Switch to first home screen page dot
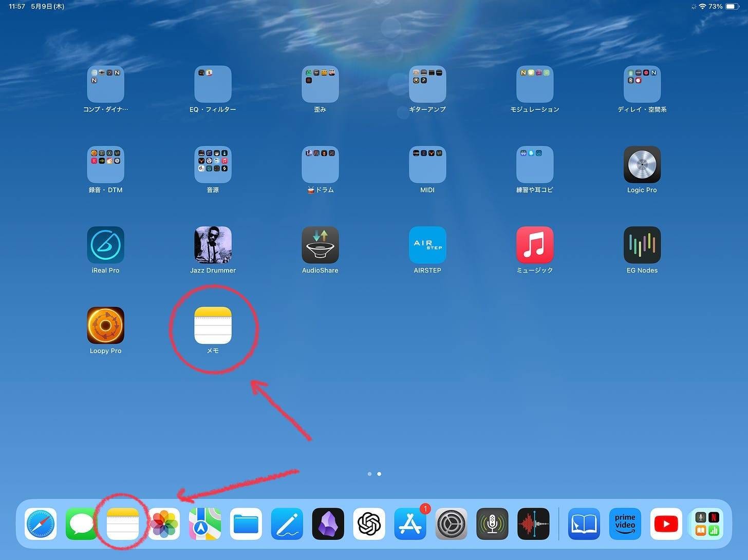This screenshot has width=748, height=560. 369,474
